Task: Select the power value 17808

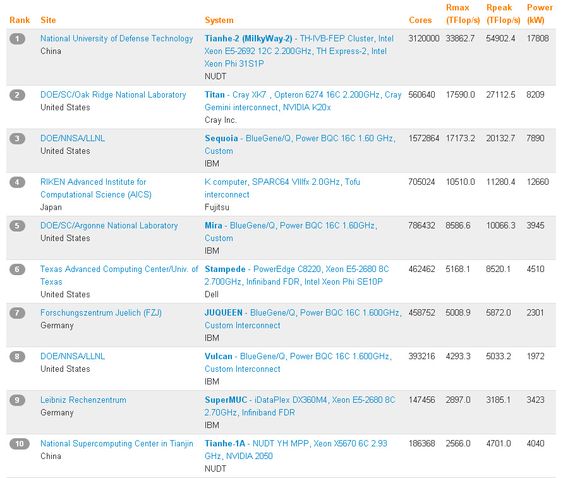Action: pos(538,38)
